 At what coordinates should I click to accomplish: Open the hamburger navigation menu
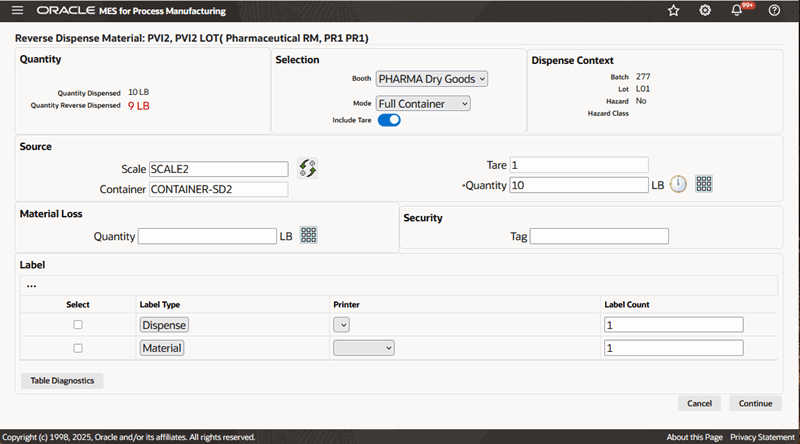(x=17, y=10)
